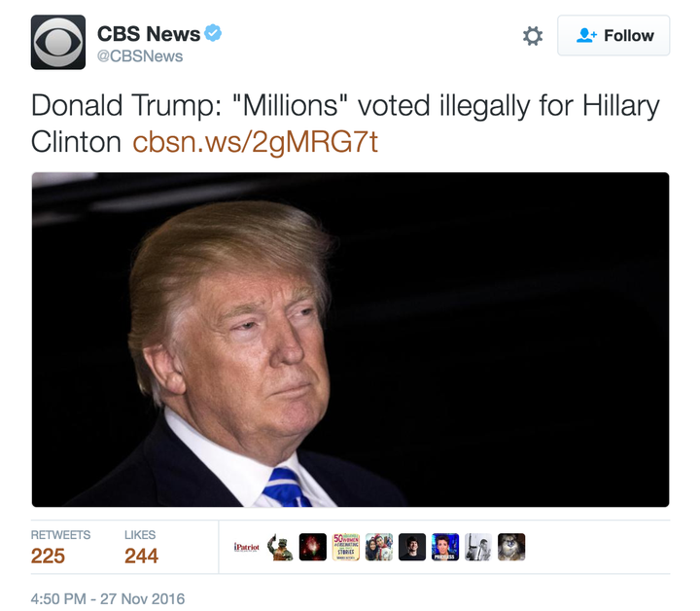700x611 pixels.
Task: Open the cbsn.ws/2gMRG7t link
Action: 255,142
